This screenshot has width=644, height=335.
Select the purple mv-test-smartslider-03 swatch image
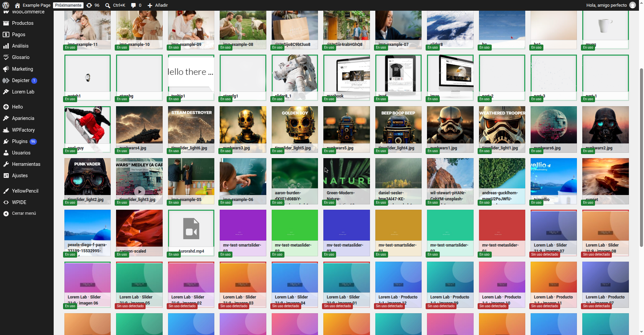coord(243,233)
